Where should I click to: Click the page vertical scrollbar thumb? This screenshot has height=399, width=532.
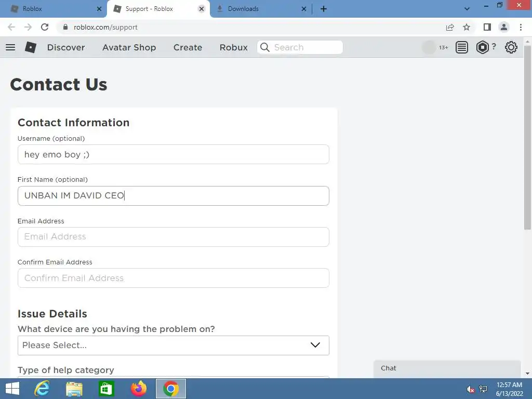(527, 137)
